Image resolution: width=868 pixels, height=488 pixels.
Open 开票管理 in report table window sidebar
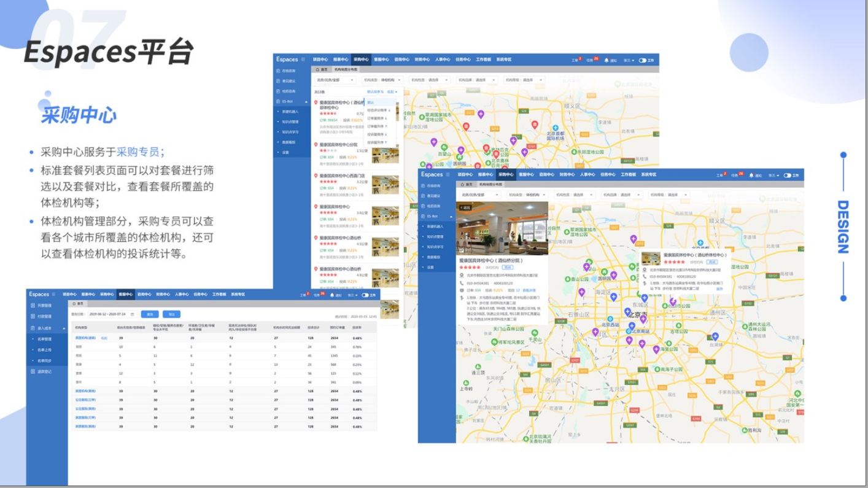(x=41, y=306)
